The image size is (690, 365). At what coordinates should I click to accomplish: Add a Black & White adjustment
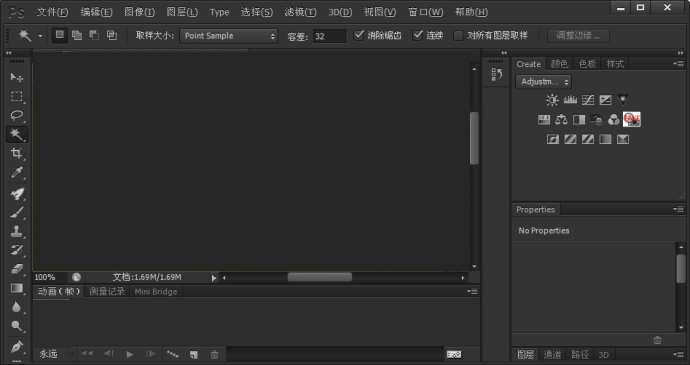pyautogui.click(x=579, y=120)
